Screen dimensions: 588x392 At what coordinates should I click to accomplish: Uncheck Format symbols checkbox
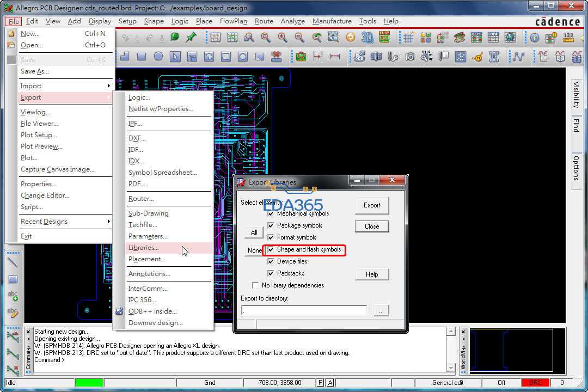coord(271,237)
